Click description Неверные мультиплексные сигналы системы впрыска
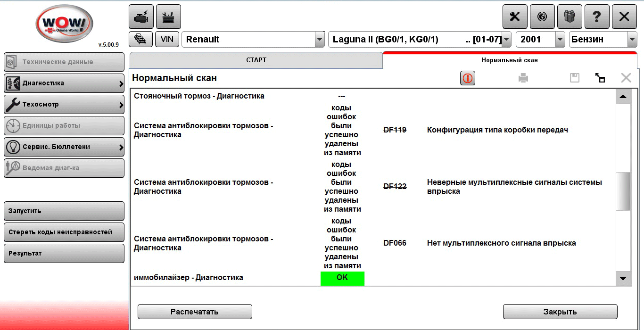This screenshot has height=330, width=644. 514,187
